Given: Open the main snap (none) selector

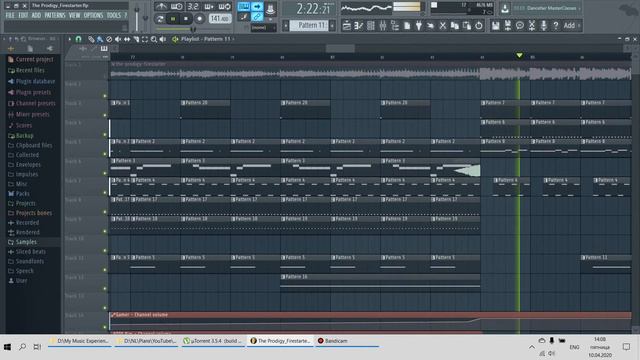Looking at the screenshot, I should (263, 28).
